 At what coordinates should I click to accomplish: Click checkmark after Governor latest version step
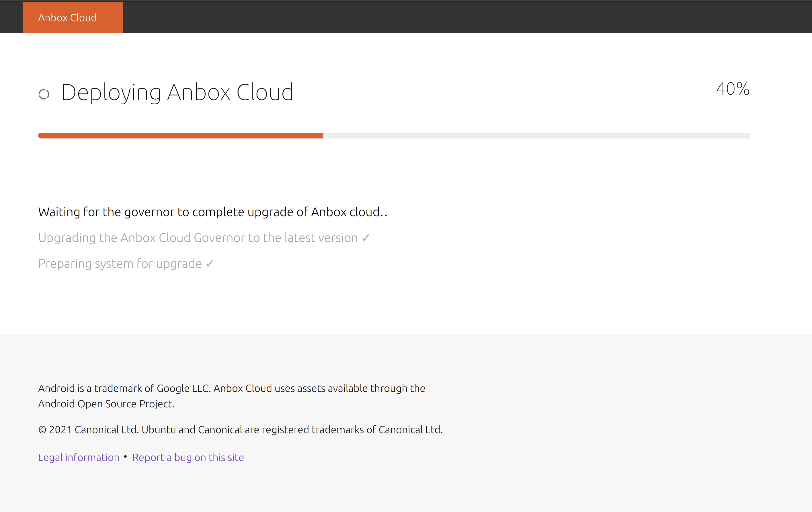366,238
